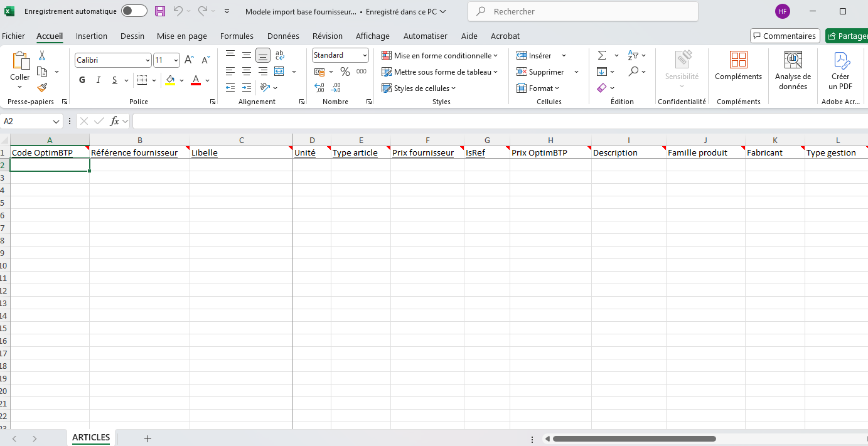
Task: Select the Italic formatting icon
Action: (x=98, y=80)
